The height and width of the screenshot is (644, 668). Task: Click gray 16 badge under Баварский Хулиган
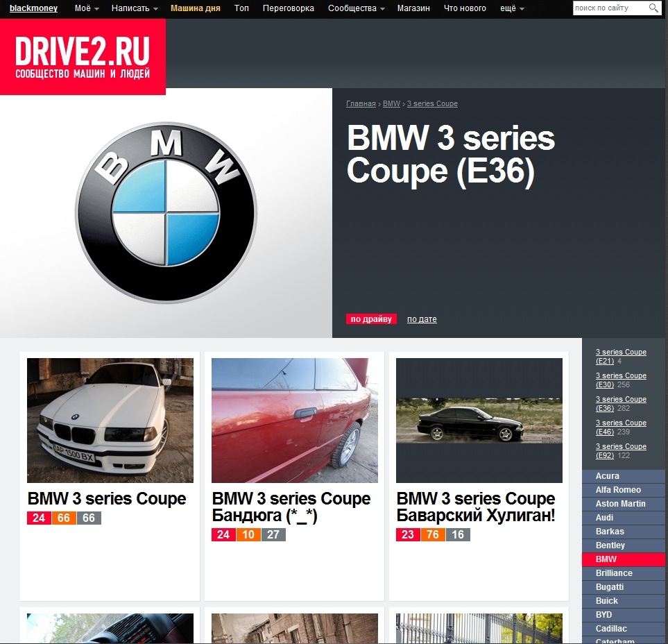458,534
